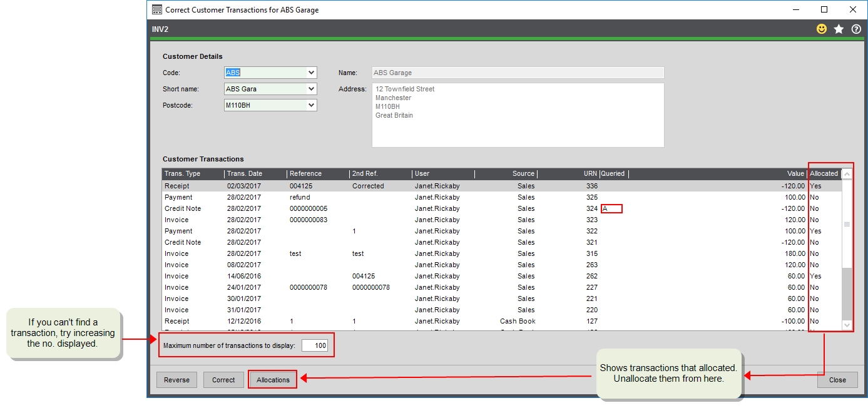The width and height of the screenshot is (868, 408).
Task: Open the customer Code dropdown
Action: [x=312, y=72]
